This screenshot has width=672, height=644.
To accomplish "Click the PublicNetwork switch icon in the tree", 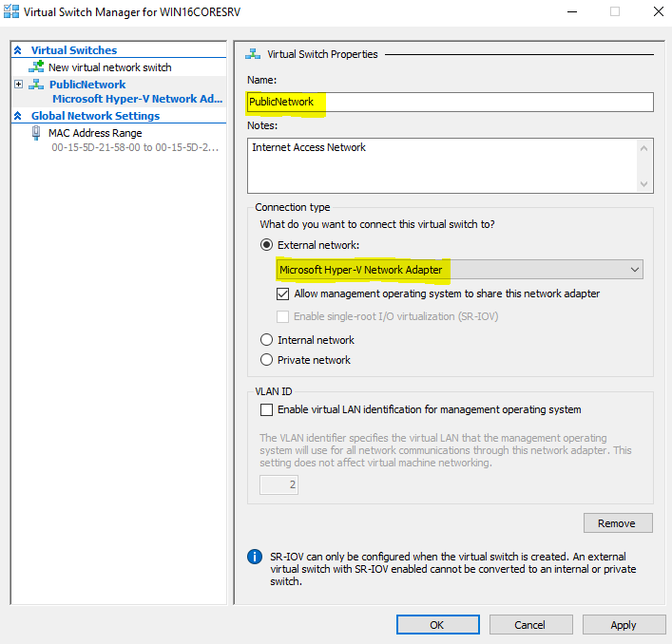I will coord(36,85).
